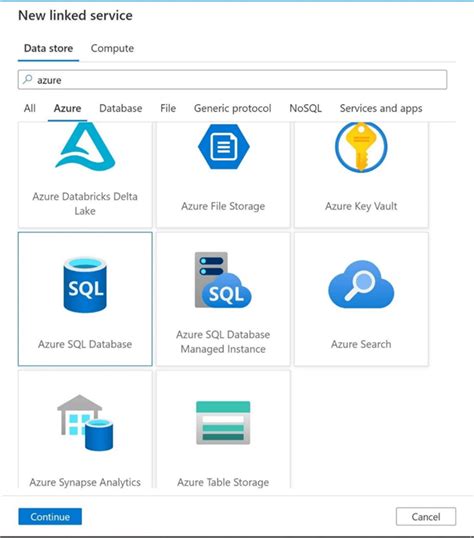This screenshot has width=474, height=538.
Task: Click the "Azure Databricks Delta Lake" label
Action: click(85, 203)
